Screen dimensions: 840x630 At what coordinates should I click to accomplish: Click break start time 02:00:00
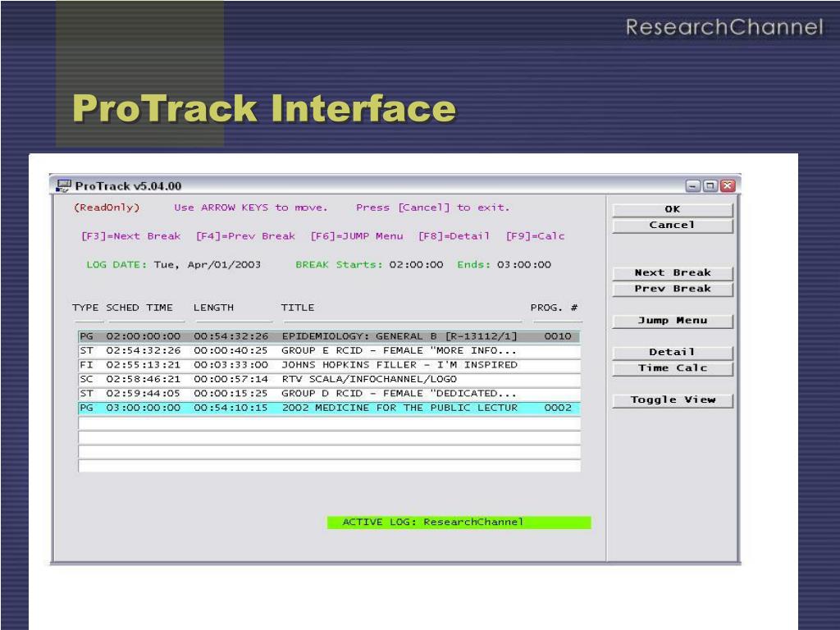[416, 265]
